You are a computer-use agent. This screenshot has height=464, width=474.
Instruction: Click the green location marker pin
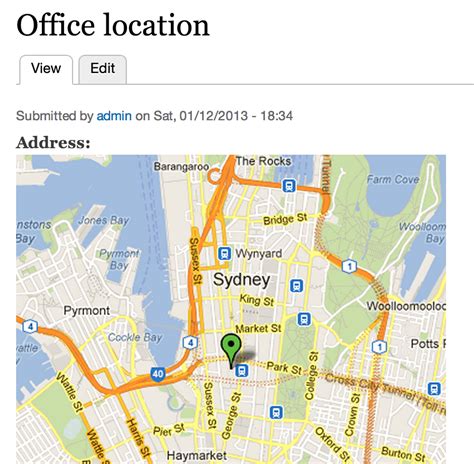[x=231, y=351]
